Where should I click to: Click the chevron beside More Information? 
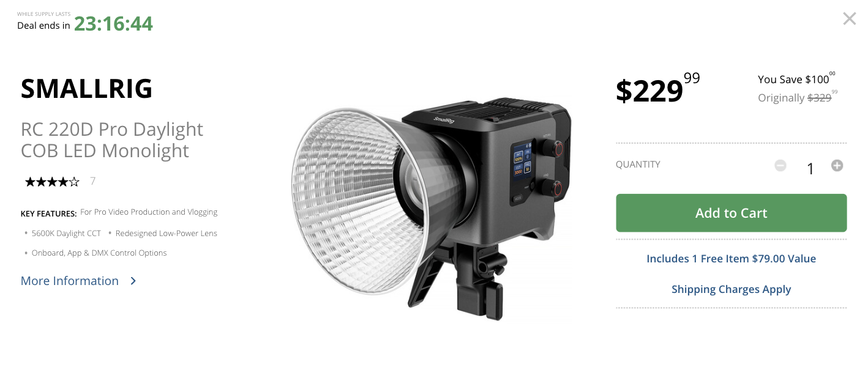click(x=133, y=281)
